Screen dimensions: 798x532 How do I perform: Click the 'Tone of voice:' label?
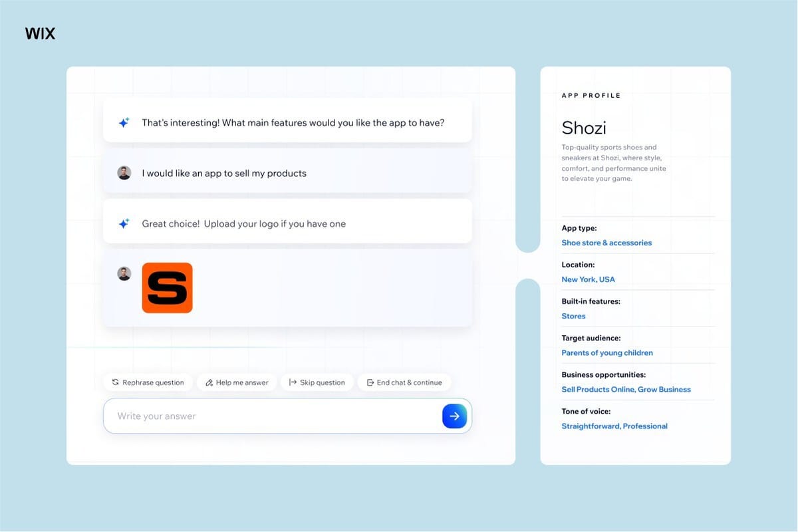(586, 411)
